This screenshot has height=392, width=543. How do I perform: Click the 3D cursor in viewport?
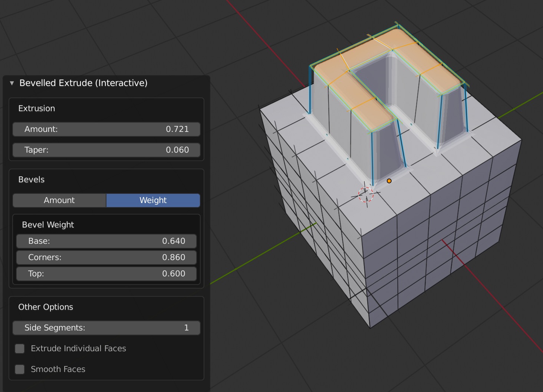coord(366,194)
